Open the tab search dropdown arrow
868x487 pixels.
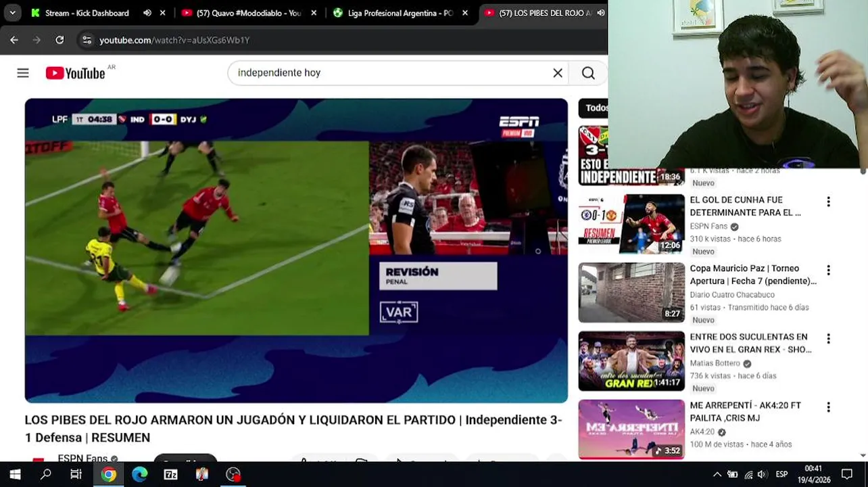tap(12, 13)
